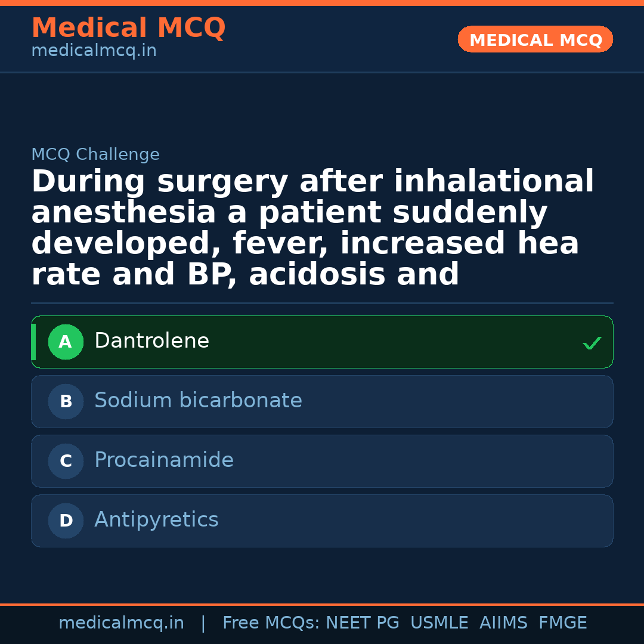Pick the Procainamide answer option
The width and height of the screenshot is (644, 644).
[x=322, y=461]
